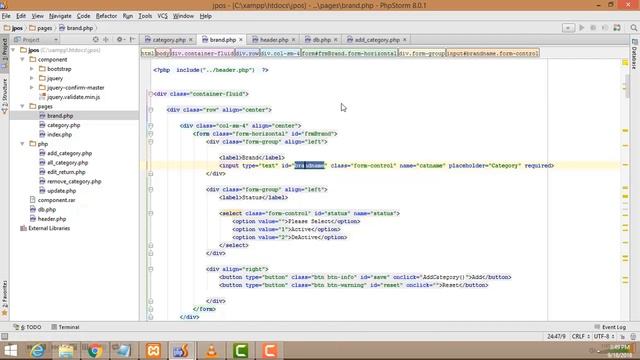This screenshot has height=360, width=640.
Task: Close the db.php editor tab
Action: coord(336,40)
